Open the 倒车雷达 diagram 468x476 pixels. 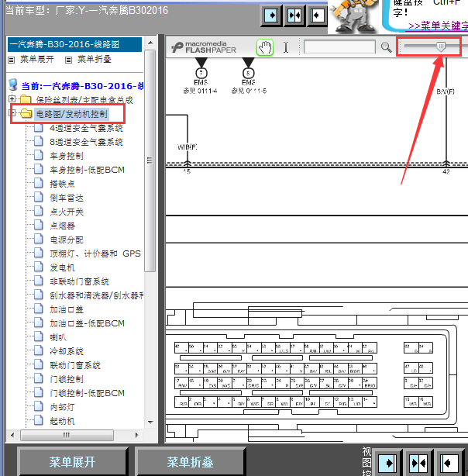pyautogui.click(x=67, y=198)
